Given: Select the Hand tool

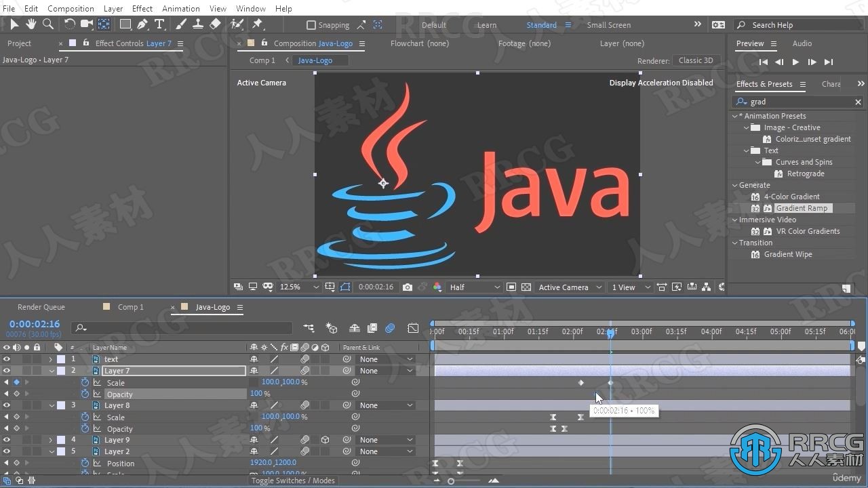Looking at the screenshot, I should [31, 24].
